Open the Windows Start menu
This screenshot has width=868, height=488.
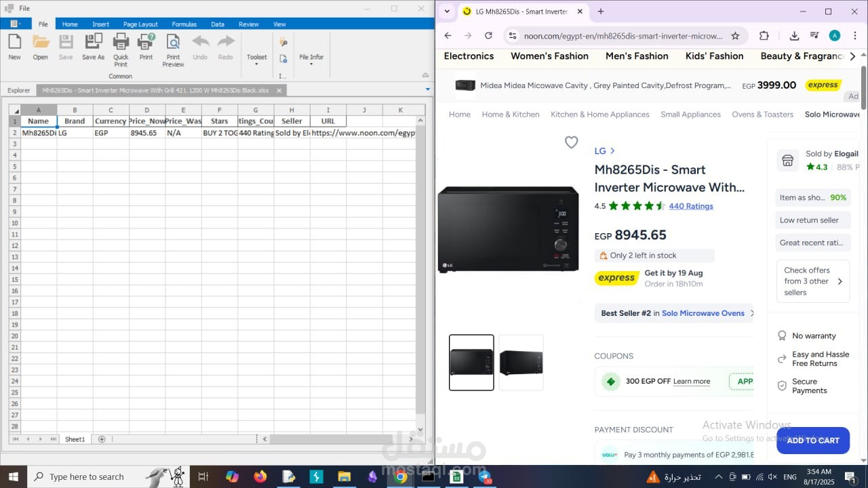click(14, 476)
